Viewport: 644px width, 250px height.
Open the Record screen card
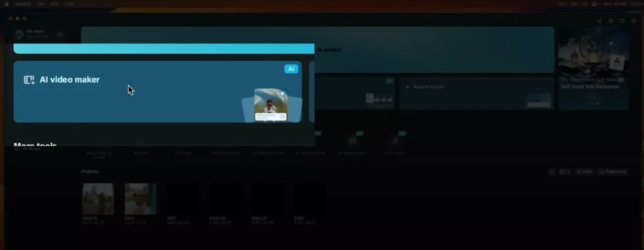477,93
